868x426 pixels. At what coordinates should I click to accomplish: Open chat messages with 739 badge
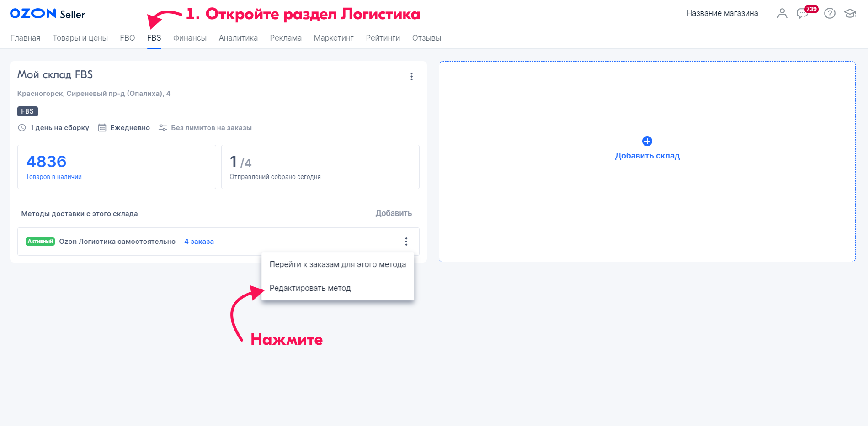pyautogui.click(x=803, y=14)
